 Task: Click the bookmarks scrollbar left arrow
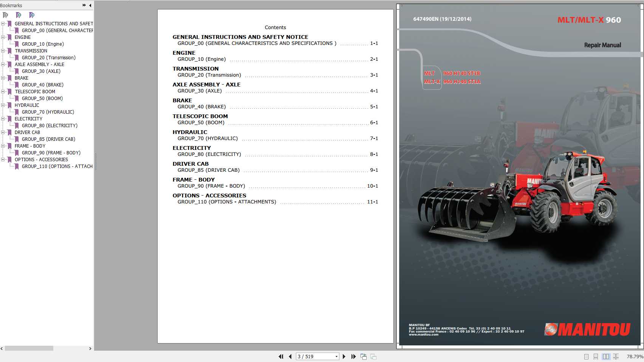[2, 348]
